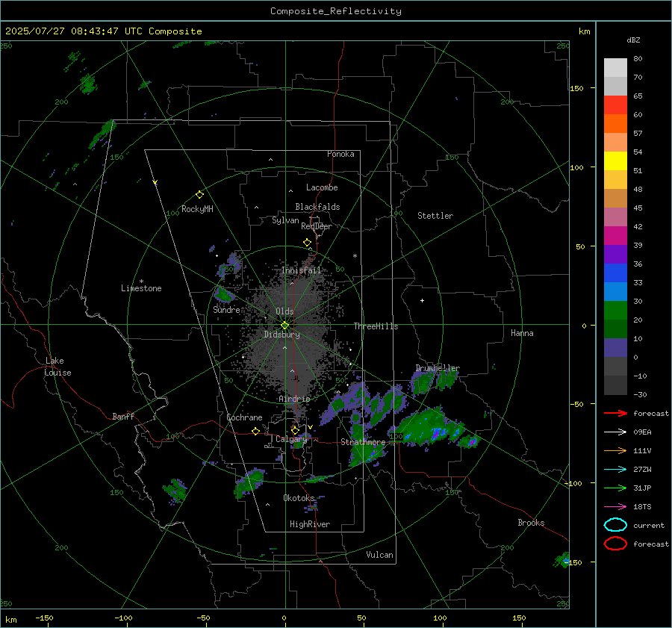Image resolution: width=672 pixels, height=628 pixels.
Task: Click the Didsbury city label
Action: coord(281,335)
